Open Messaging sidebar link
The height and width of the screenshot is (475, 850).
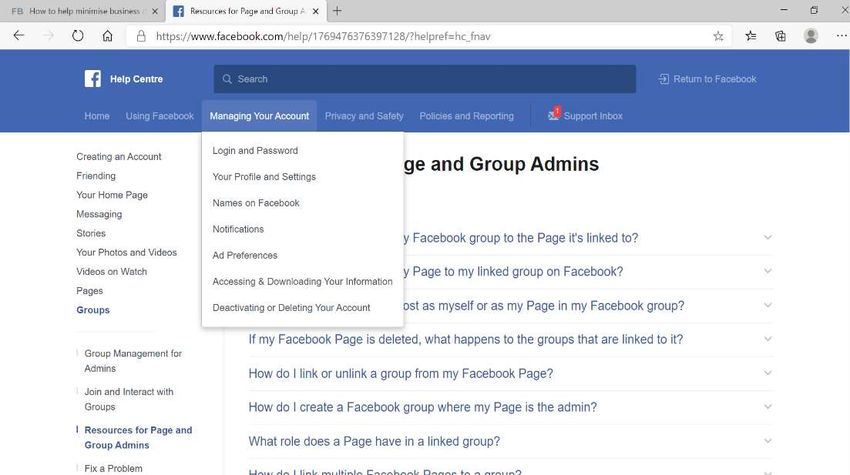point(99,214)
